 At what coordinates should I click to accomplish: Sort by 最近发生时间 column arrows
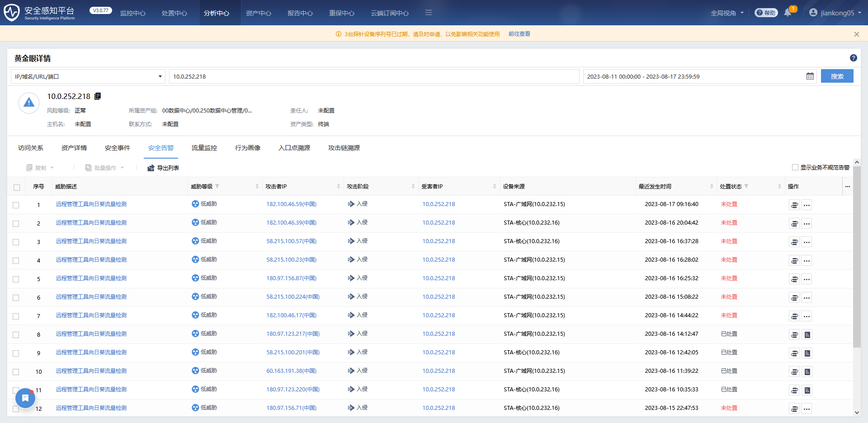(712, 186)
